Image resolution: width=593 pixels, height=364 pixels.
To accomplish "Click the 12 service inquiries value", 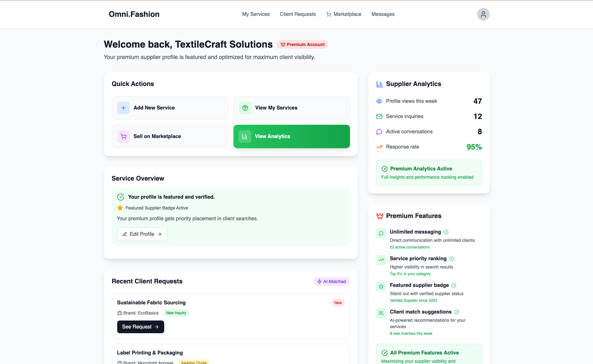I will (478, 116).
